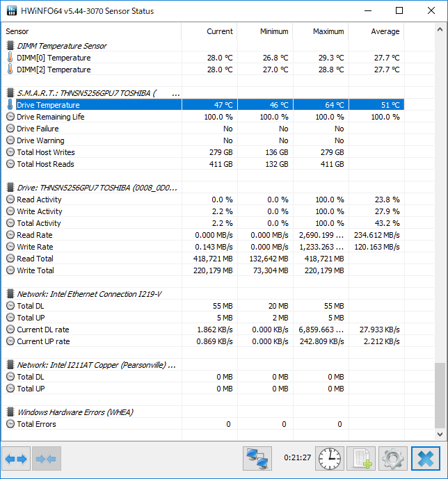Click the scrollbar up arrow
The width and height of the screenshot is (448, 479).
click(x=440, y=30)
